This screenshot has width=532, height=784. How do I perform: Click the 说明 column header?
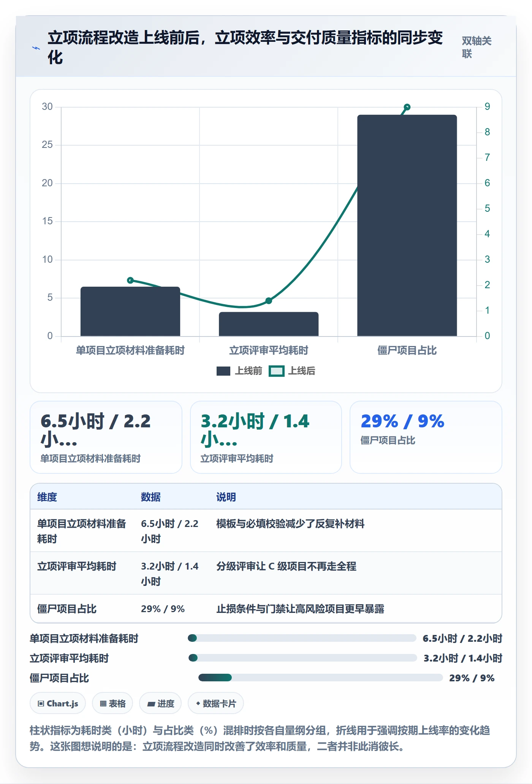point(226,497)
